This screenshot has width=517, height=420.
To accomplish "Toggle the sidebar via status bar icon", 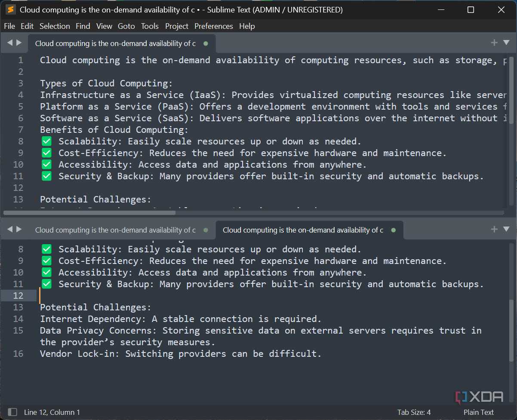I will (x=12, y=412).
